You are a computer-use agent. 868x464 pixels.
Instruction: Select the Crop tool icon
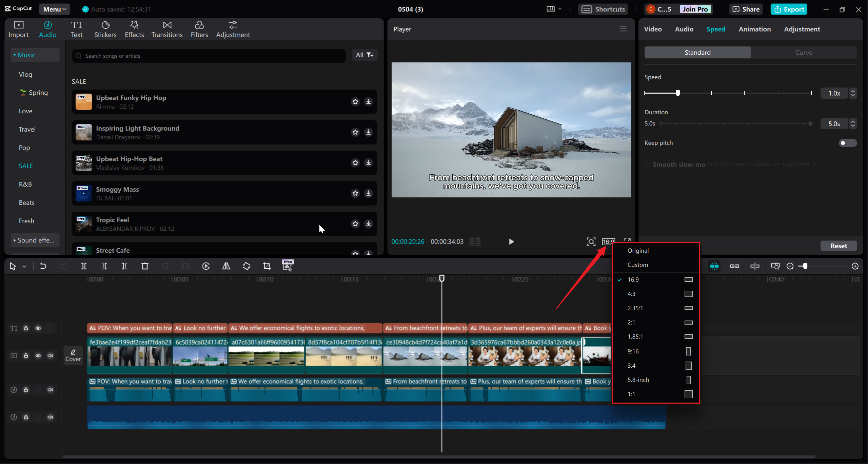pyautogui.click(x=267, y=266)
